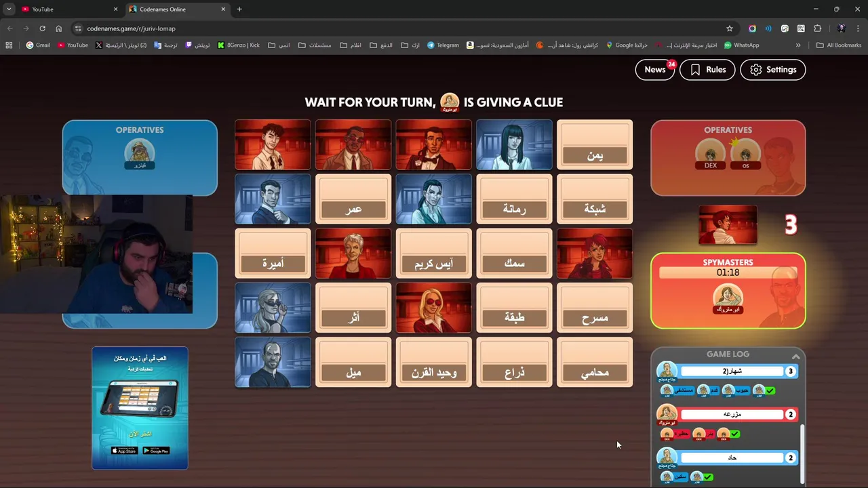Open the Chrome profile avatar
The height and width of the screenshot is (488, 868).
pyautogui.click(x=842, y=28)
